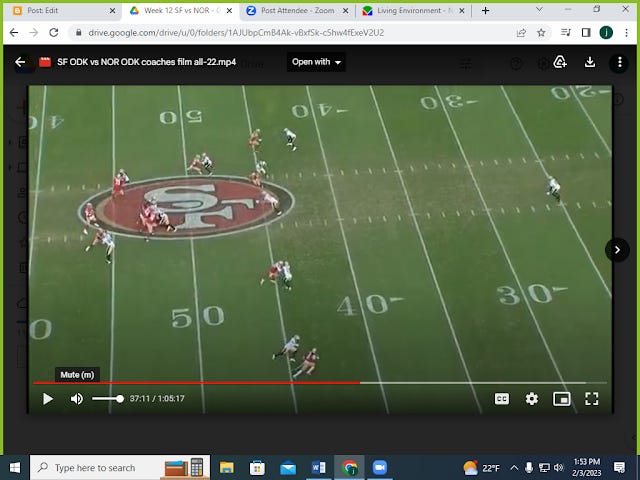
Task: Expand the tab search chevron
Action: (x=539, y=9)
